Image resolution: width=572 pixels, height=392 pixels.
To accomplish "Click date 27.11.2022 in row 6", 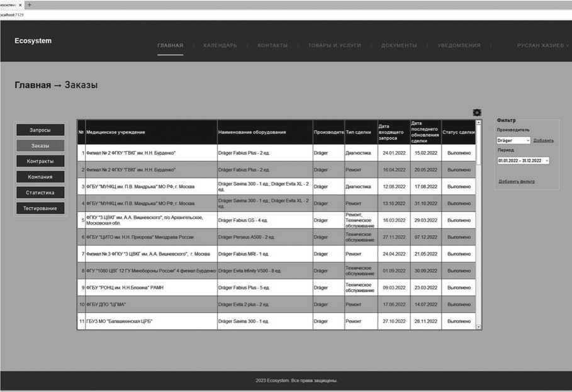I will coord(394,237).
